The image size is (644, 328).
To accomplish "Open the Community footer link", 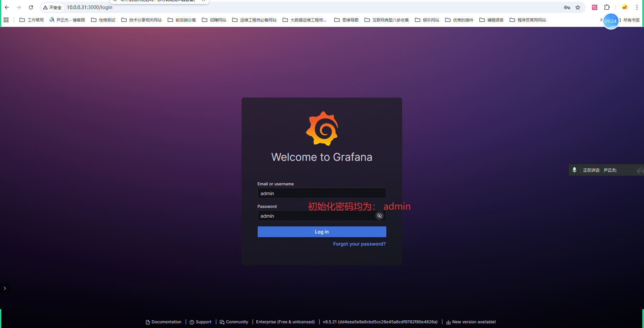I will (x=234, y=322).
